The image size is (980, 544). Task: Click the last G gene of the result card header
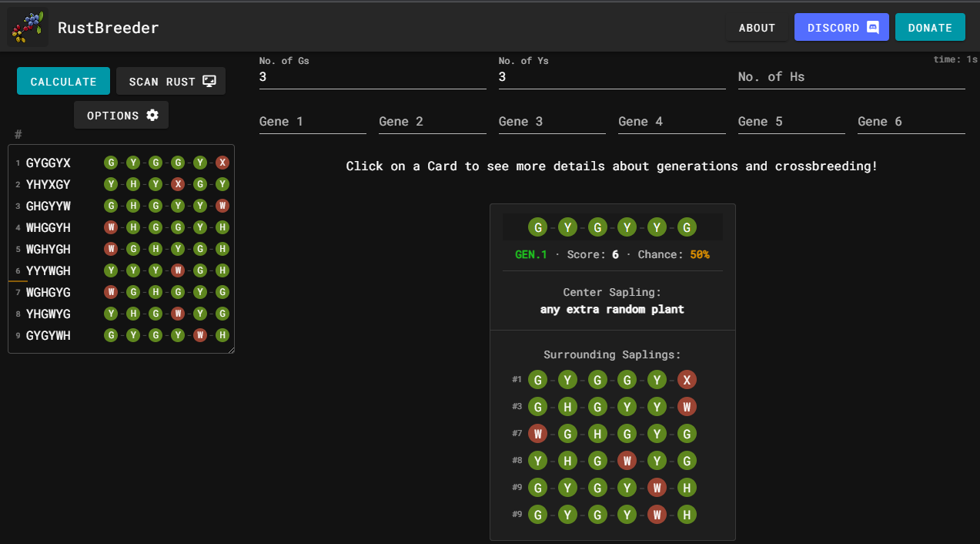coord(687,227)
